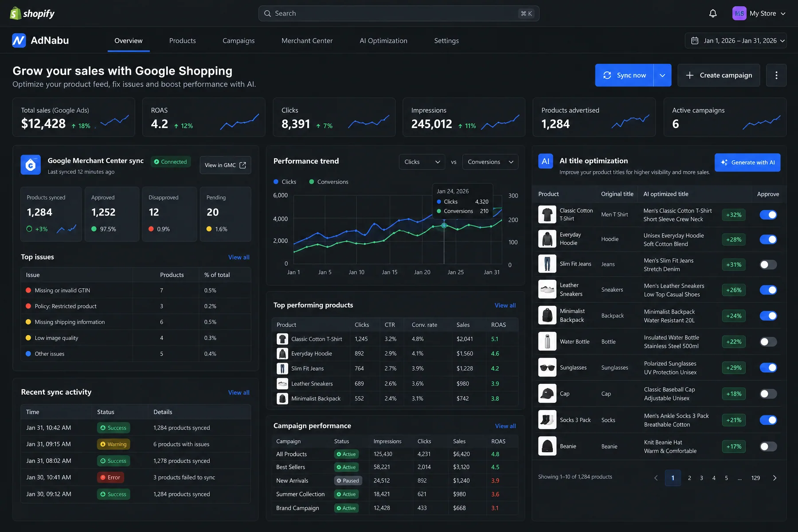This screenshot has height=532, width=798.
Task: Click the Cap product thumbnail
Action: pyautogui.click(x=547, y=394)
